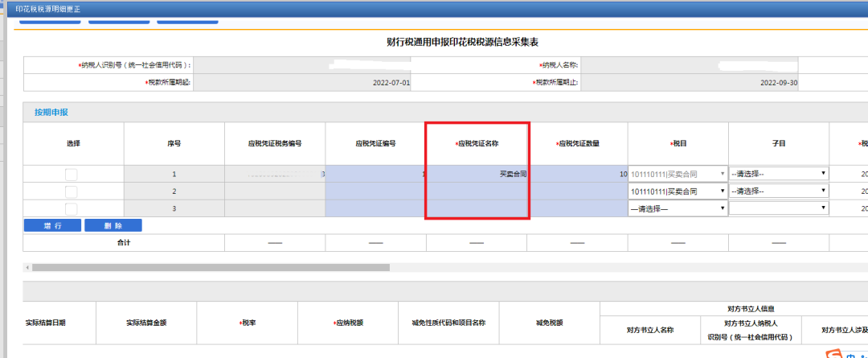Click the 税率 column header

(247, 323)
